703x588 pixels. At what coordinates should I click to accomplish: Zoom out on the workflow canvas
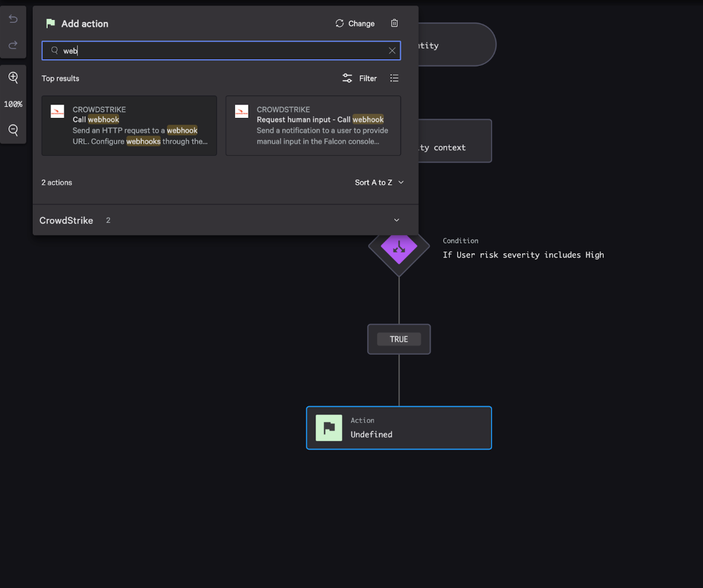click(13, 130)
